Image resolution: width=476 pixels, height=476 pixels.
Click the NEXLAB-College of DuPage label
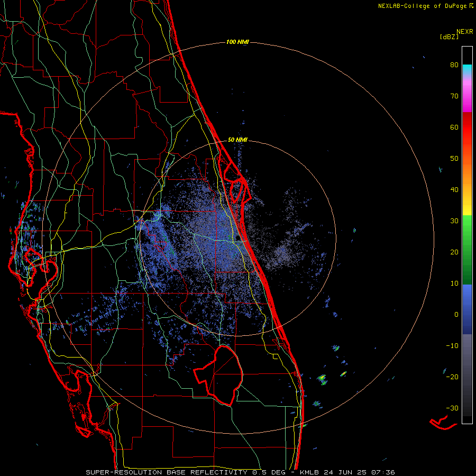pos(423,6)
